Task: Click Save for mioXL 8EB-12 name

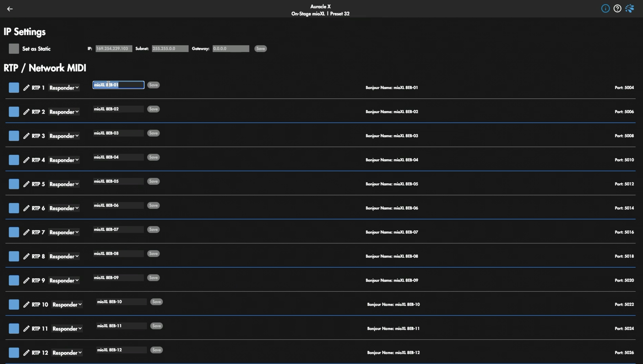Action: [156, 350]
